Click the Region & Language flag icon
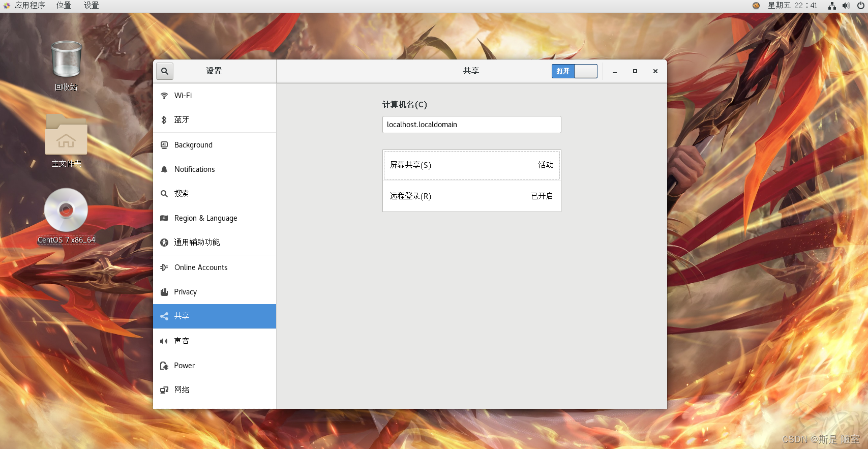 (164, 218)
